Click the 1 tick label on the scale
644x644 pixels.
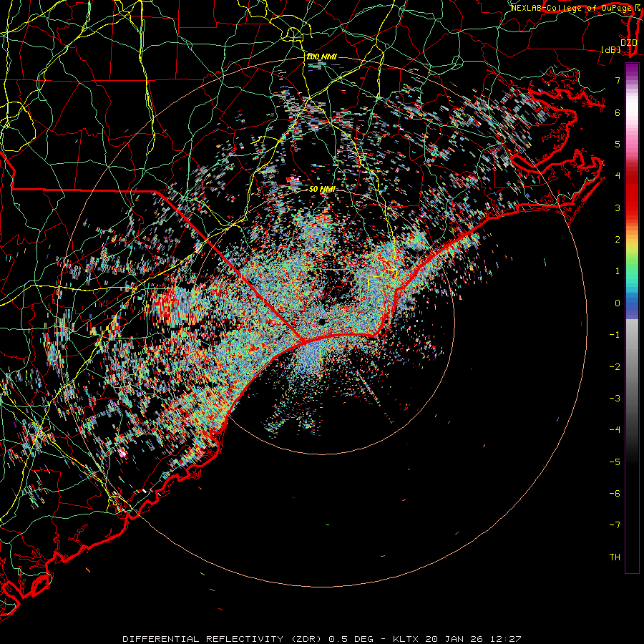click(x=618, y=271)
